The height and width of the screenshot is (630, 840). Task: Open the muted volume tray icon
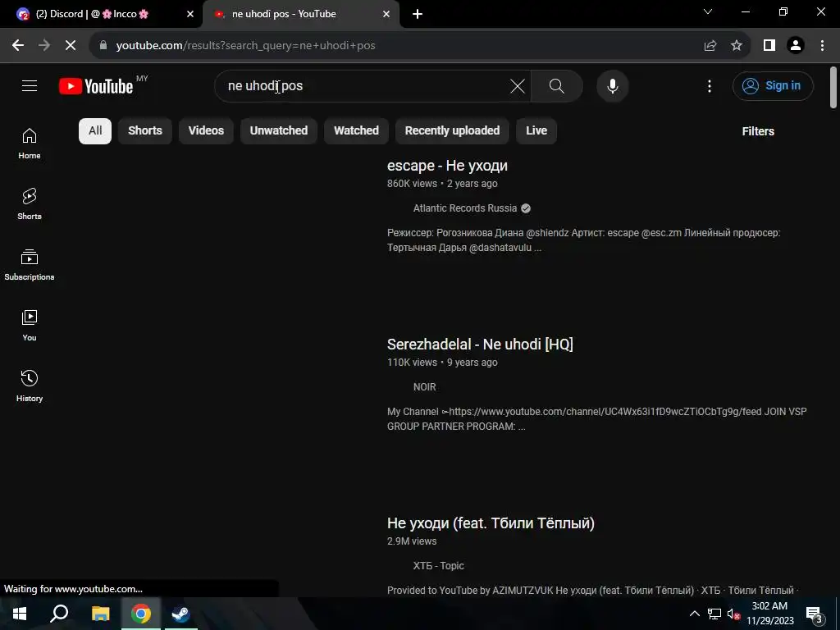click(733, 614)
